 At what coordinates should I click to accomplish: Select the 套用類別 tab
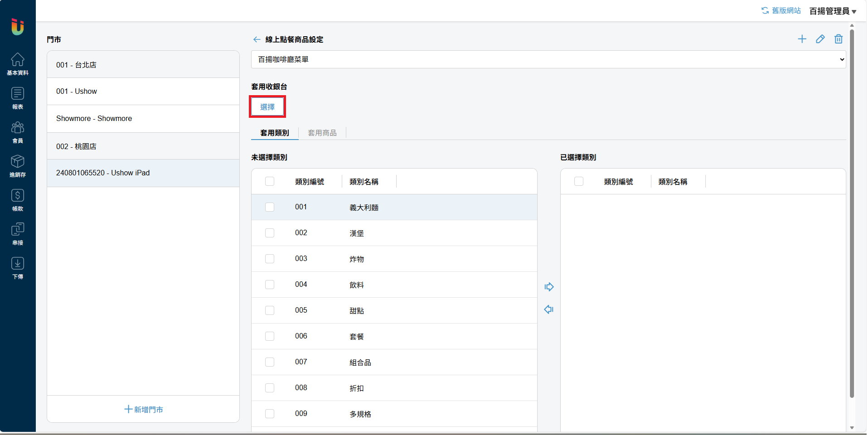(275, 133)
